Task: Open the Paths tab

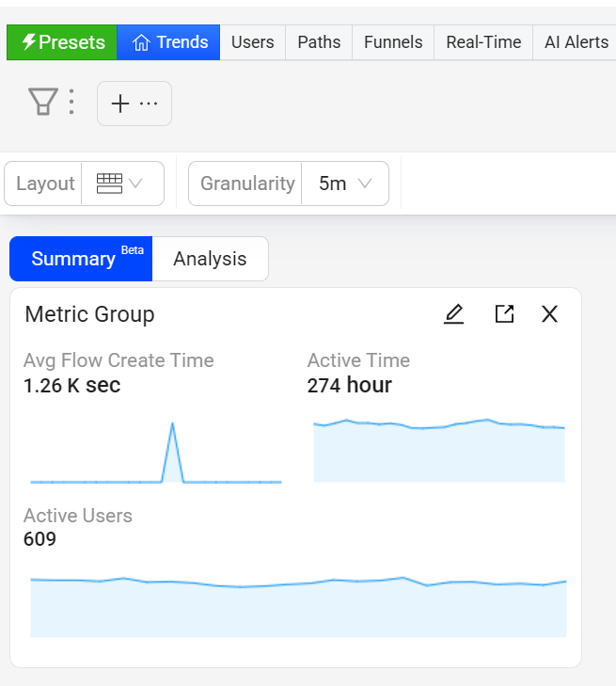Action: pos(319,42)
